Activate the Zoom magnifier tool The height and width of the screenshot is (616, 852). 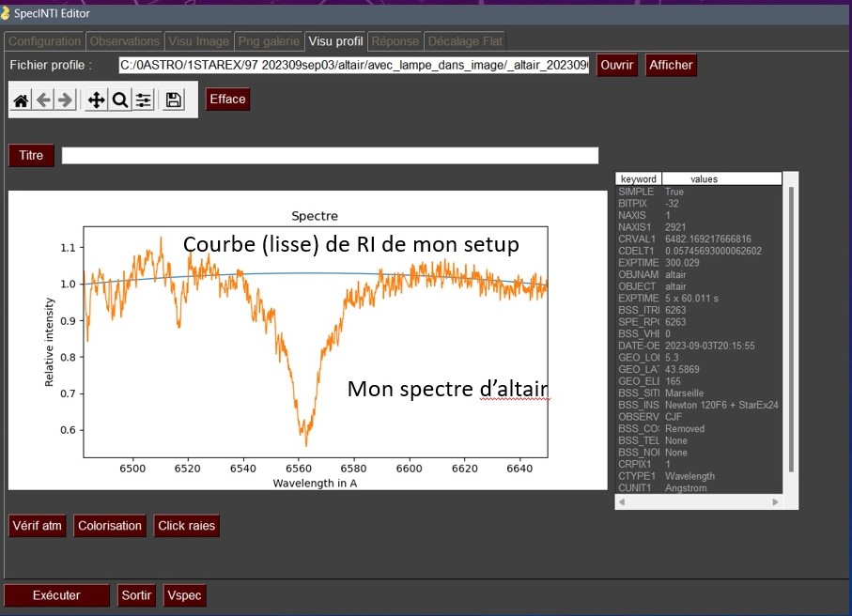(120, 100)
